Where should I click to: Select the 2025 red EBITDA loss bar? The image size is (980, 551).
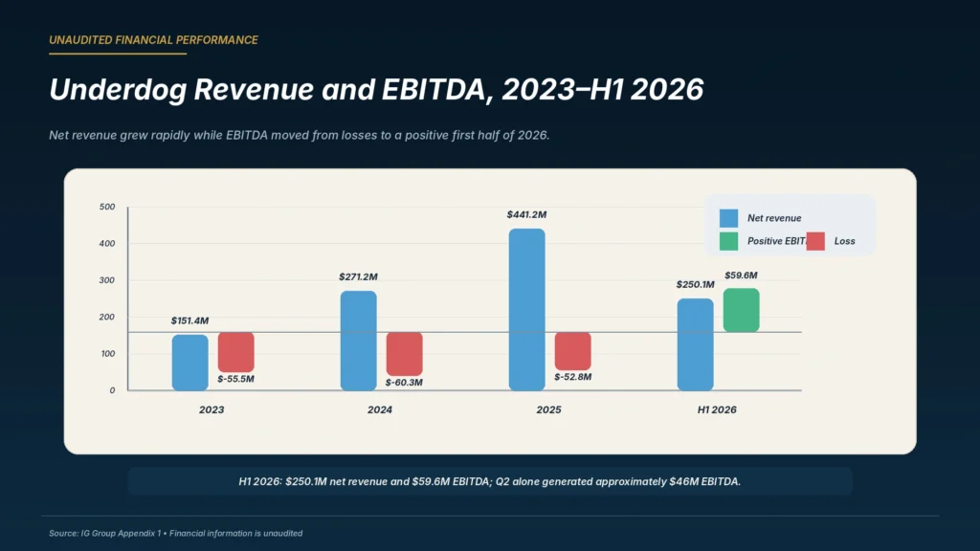(572, 351)
